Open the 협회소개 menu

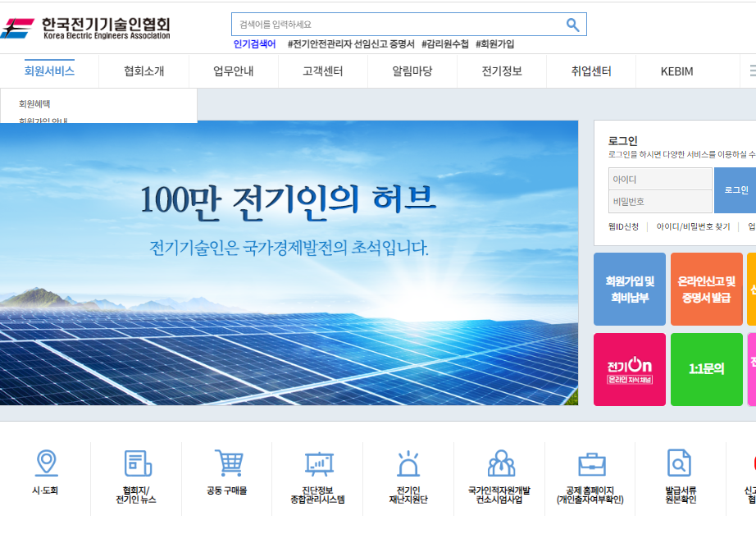tap(143, 71)
